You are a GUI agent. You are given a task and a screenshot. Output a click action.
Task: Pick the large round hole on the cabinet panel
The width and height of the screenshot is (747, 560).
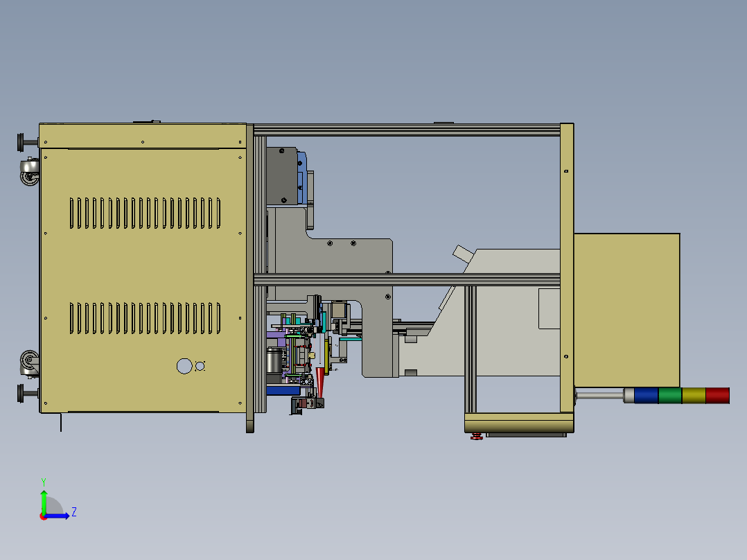(x=184, y=366)
